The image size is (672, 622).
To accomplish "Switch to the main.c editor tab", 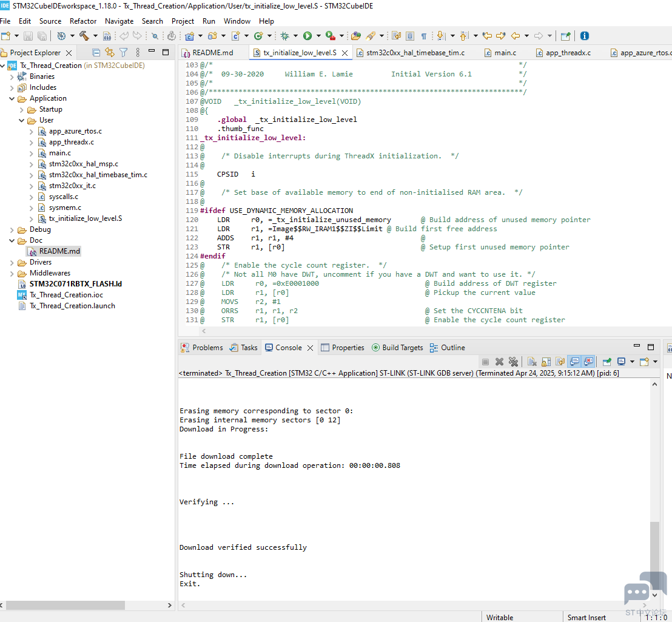I will 500,53.
